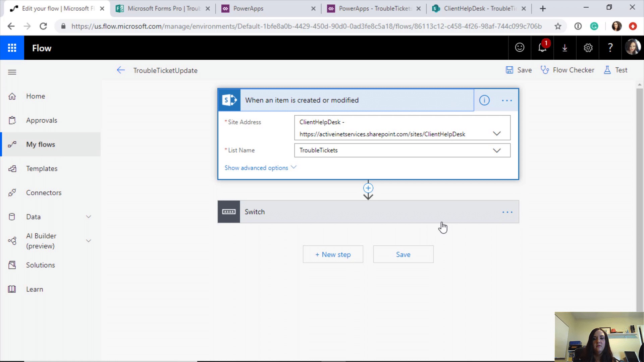Screen dimensions: 644x362
Task: Open the feedback smiley icon
Action: coord(520,48)
